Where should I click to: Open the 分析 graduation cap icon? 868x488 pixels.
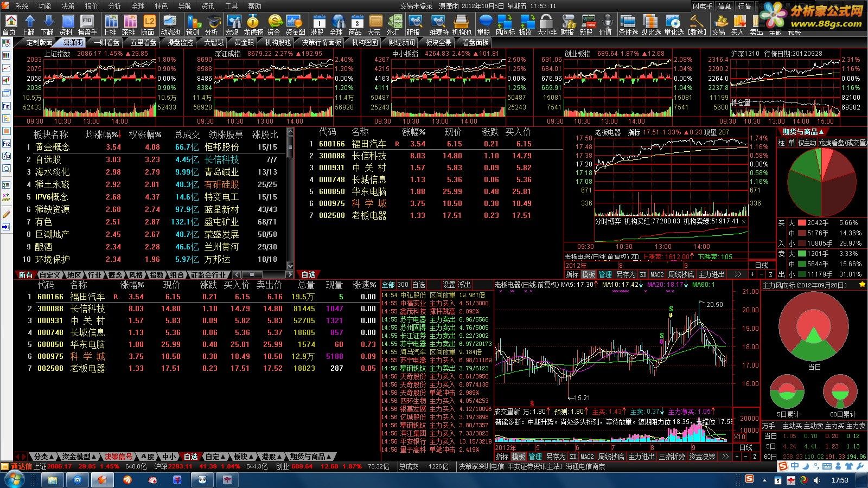pyautogui.click(x=212, y=24)
